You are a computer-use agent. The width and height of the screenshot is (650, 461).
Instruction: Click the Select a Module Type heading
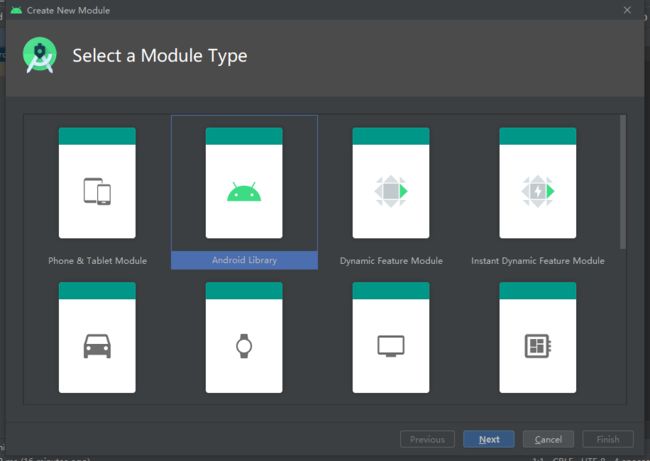160,56
